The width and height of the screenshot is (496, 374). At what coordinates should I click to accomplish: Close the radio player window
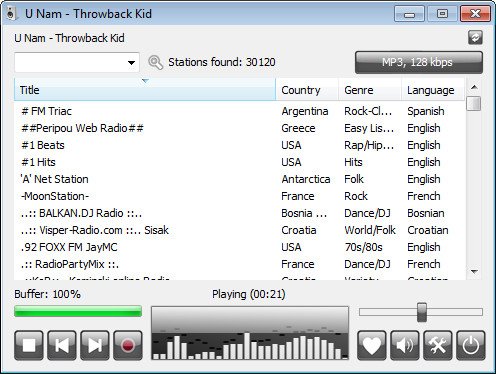click(475, 14)
